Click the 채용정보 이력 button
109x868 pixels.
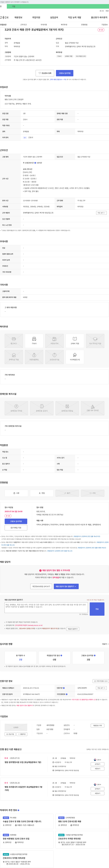[x=98, y=725]
